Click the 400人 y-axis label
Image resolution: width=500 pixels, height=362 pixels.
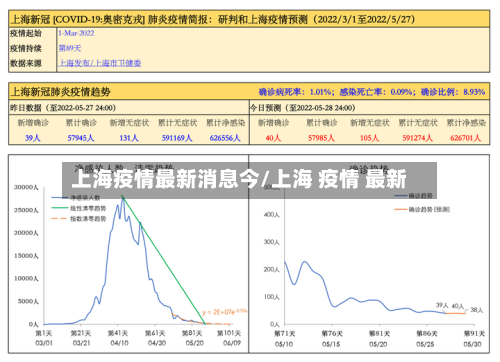point(272,215)
